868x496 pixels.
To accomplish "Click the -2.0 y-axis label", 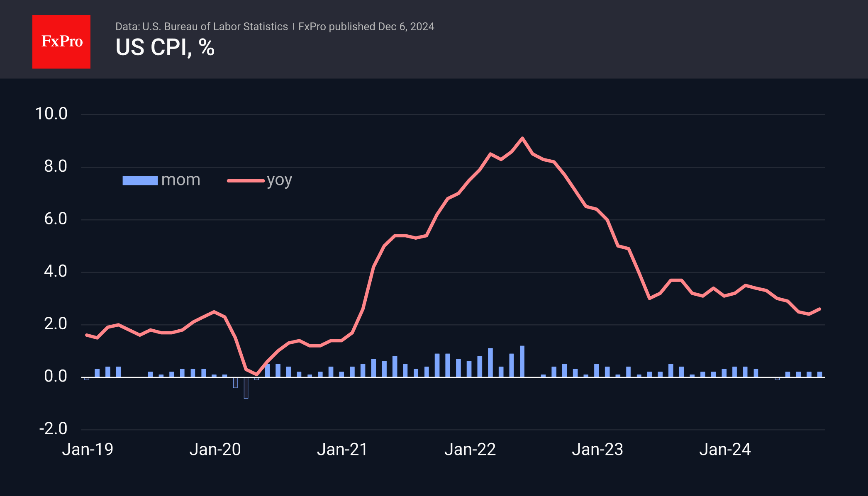I will click(x=53, y=428).
